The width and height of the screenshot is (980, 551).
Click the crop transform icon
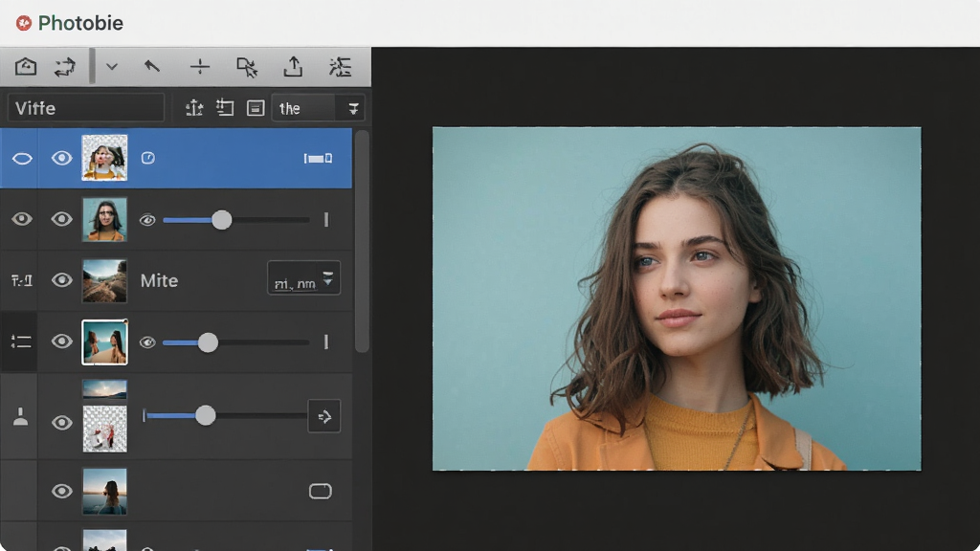point(225,108)
